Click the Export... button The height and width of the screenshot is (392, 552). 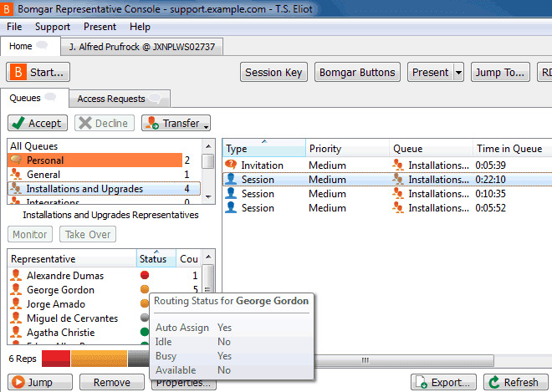(443, 382)
